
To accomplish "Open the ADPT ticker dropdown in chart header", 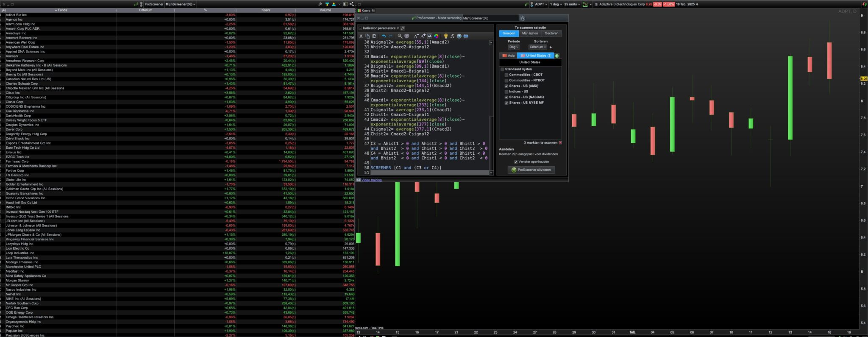I will point(541,4).
